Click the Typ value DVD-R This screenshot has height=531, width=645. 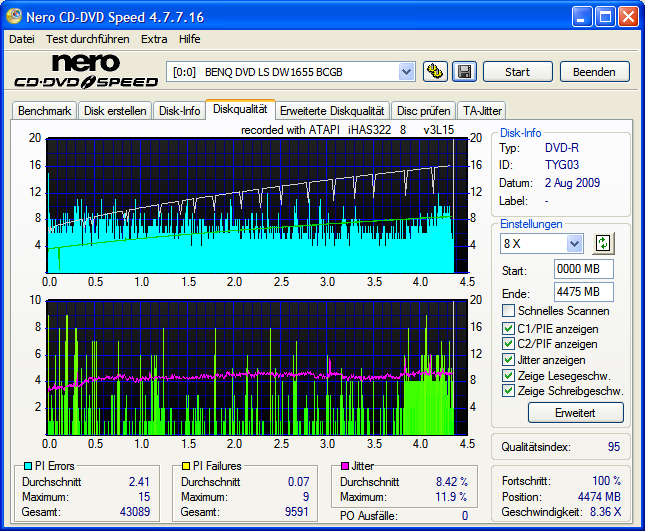pos(562,148)
